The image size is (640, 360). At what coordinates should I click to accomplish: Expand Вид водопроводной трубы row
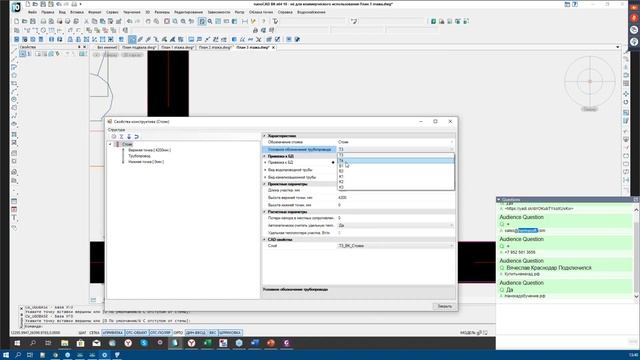[x=265, y=170]
